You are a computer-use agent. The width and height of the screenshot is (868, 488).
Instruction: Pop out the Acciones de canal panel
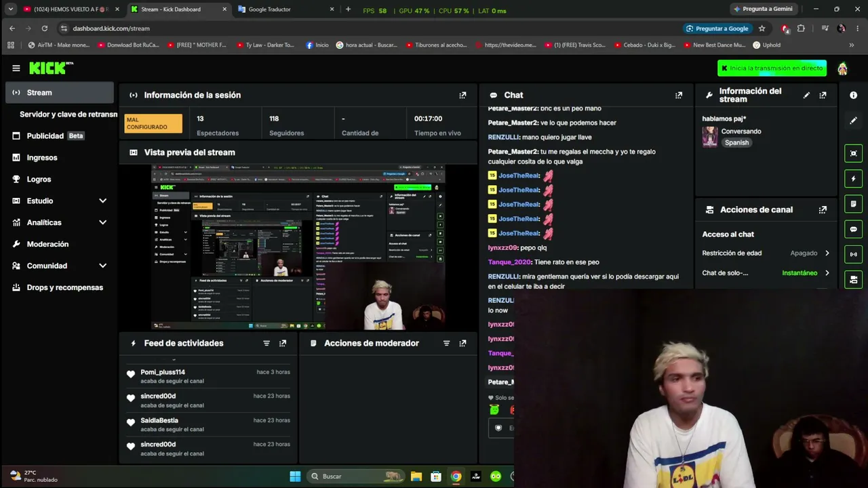[x=823, y=210]
